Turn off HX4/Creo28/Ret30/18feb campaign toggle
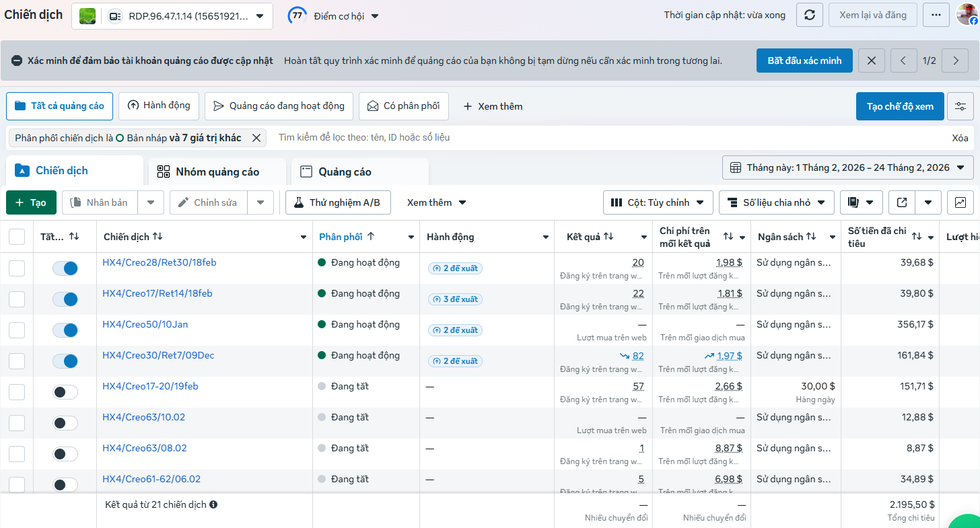The image size is (980, 528). (x=65, y=268)
